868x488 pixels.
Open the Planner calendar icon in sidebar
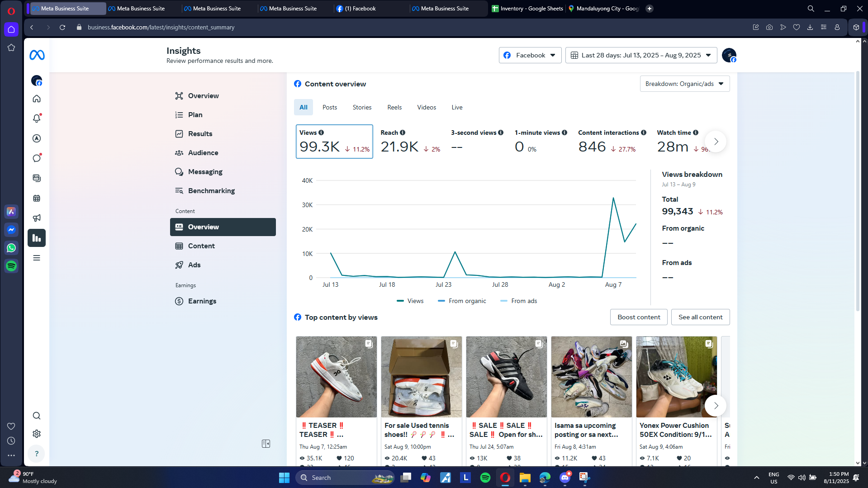pos(37,198)
